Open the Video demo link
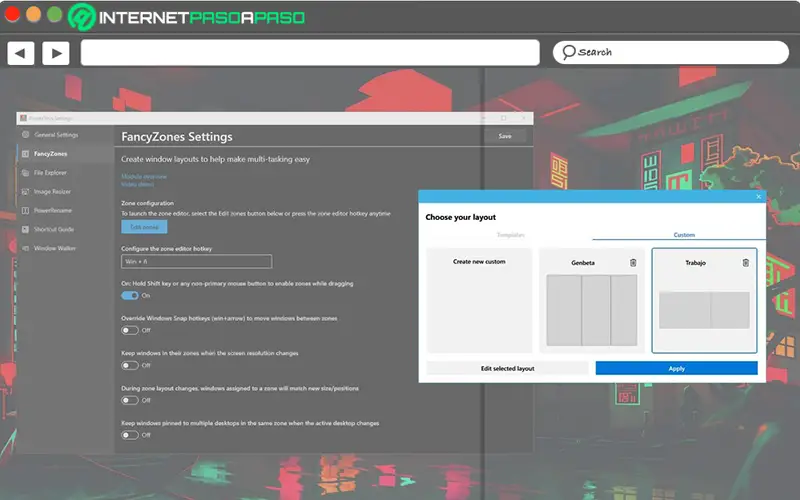800x500 pixels. click(137, 184)
